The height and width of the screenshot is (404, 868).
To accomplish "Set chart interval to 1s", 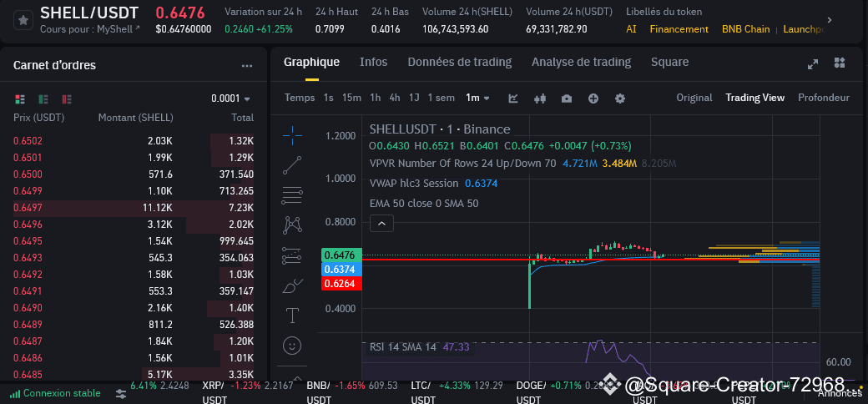I will click(x=328, y=98).
